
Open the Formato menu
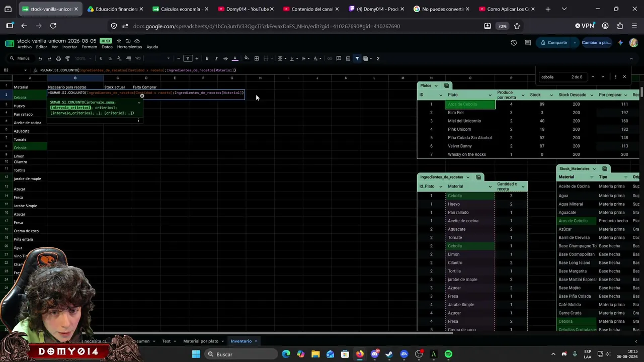pos(89,47)
